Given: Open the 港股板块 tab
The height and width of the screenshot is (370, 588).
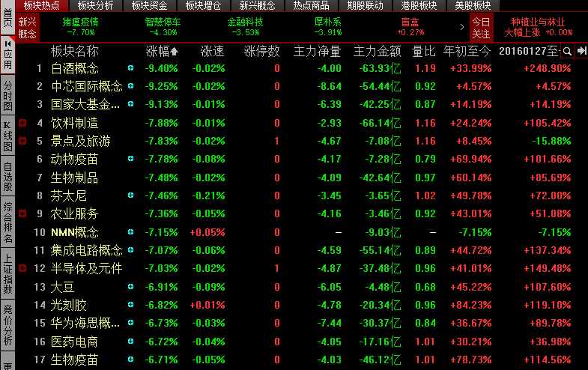Looking at the screenshot, I should click(419, 5).
